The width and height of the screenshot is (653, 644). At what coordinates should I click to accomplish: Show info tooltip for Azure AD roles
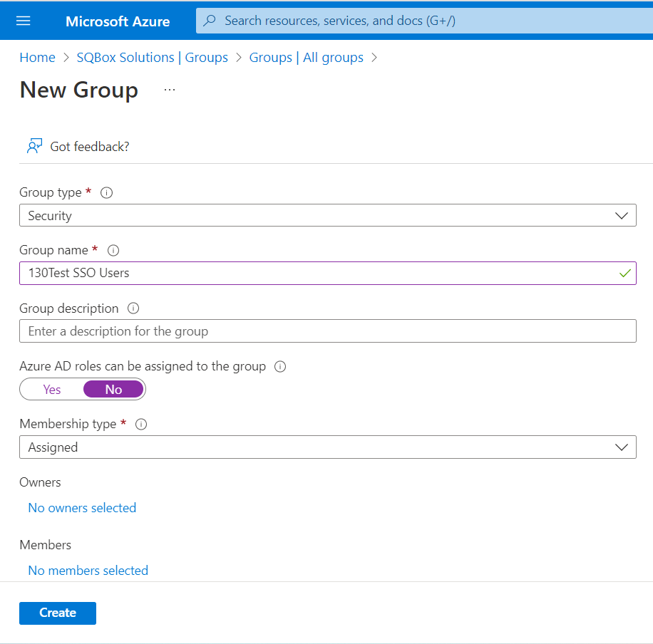(x=280, y=366)
